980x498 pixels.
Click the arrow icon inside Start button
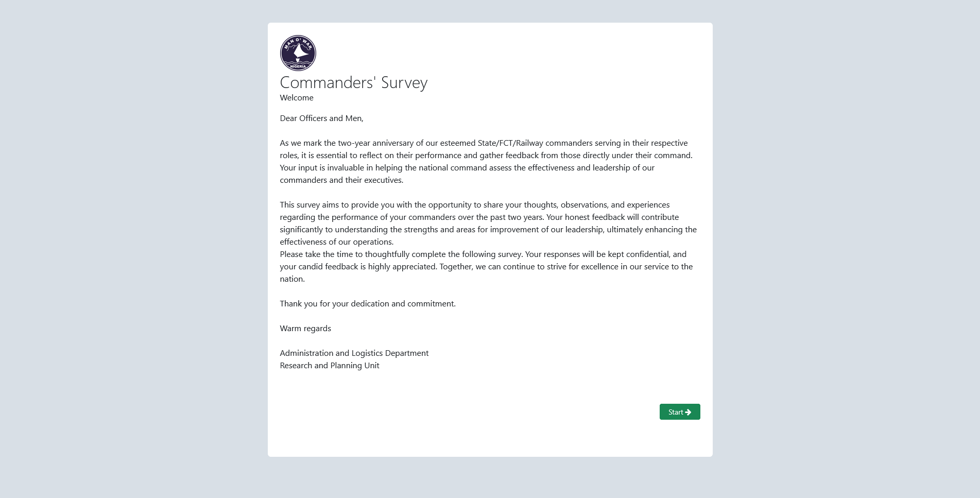click(688, 412)
